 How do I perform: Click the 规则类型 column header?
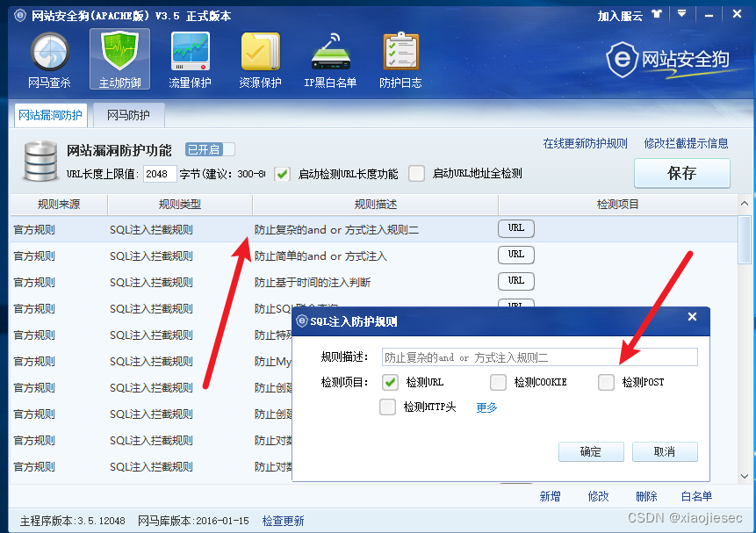coord(180,205)
